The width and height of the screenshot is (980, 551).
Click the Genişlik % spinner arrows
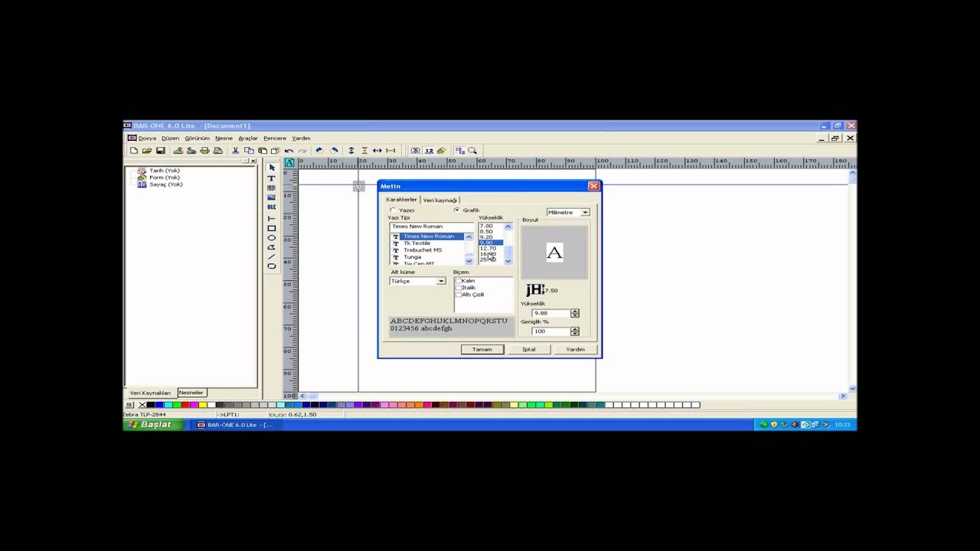click(575, 331)
